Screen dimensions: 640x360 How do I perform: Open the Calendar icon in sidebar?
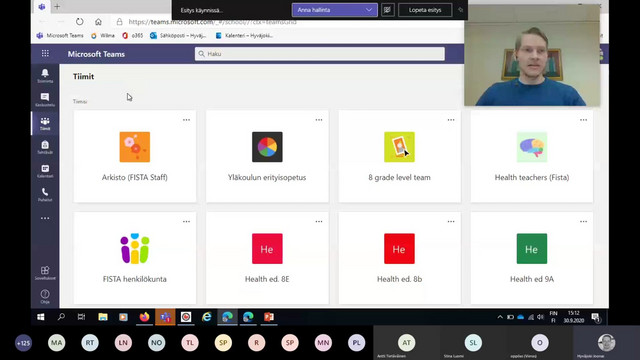pyautogui.click(x=45, y=171)
